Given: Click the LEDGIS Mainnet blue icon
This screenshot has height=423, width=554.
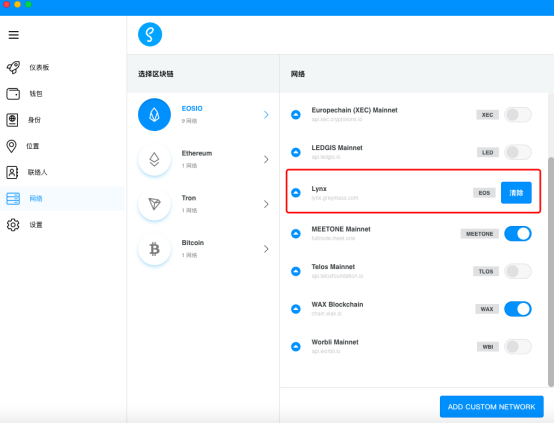Looking at the screenshot, I should tap(296, 152).
